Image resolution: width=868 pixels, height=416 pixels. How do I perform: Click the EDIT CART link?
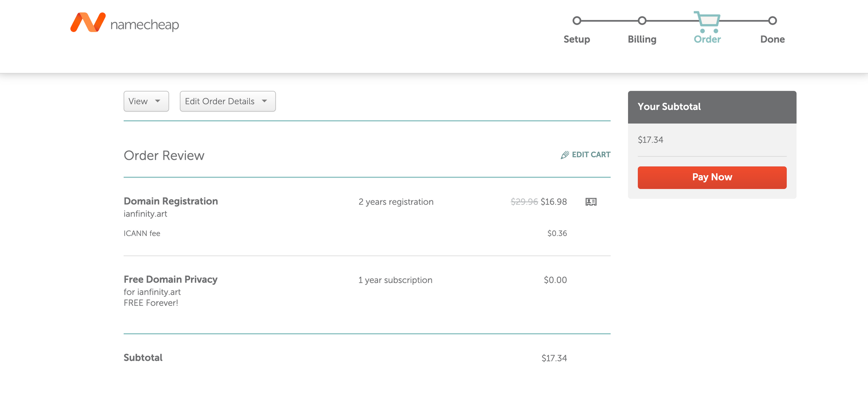coord(585,155)
